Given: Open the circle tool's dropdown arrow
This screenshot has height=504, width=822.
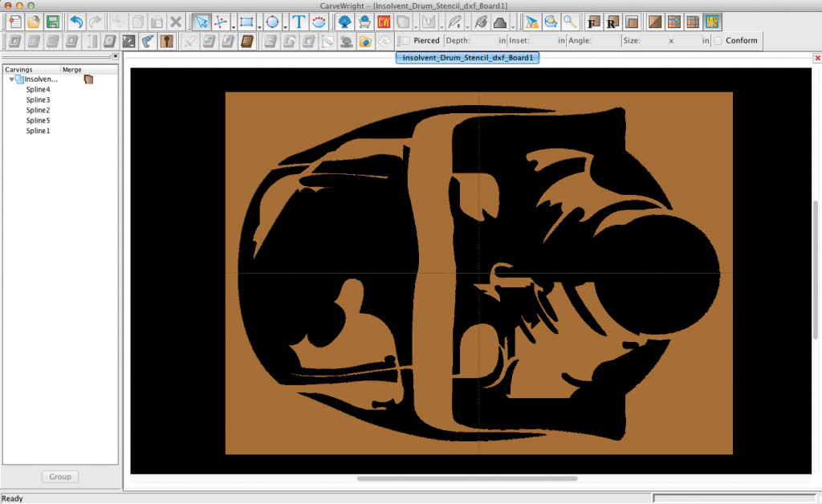Looking at the screenshot, I should 286,26.
